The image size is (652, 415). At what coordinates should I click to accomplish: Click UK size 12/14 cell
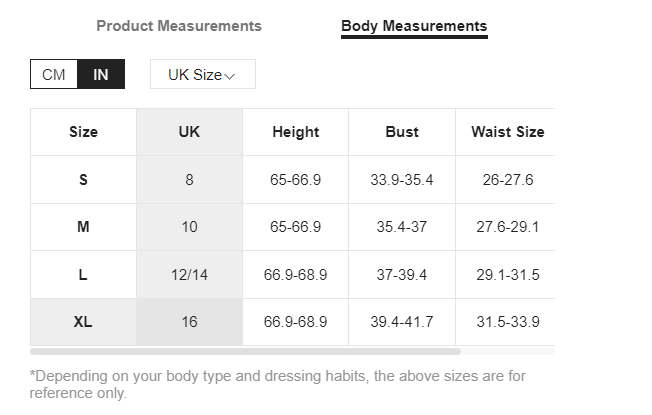pos(189,274)
